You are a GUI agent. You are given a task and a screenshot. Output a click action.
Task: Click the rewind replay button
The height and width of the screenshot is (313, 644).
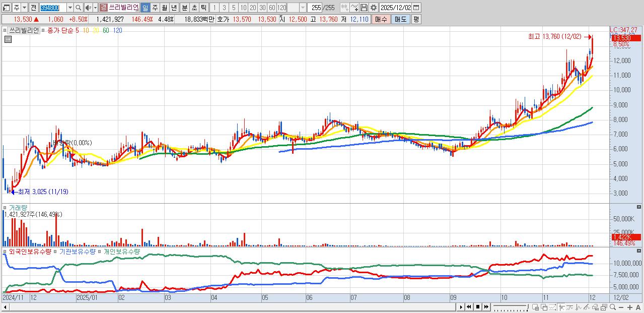[x=469, y=307]
